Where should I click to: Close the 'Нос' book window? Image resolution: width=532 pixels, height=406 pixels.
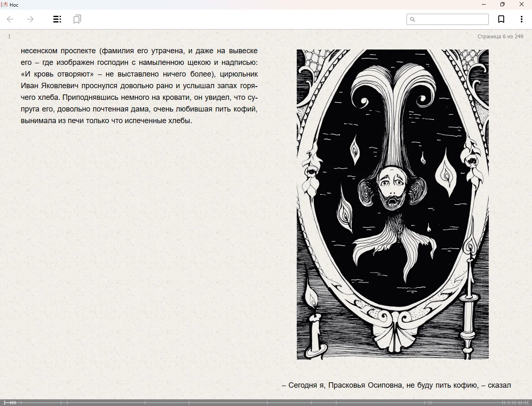click(x=522, y=5)
